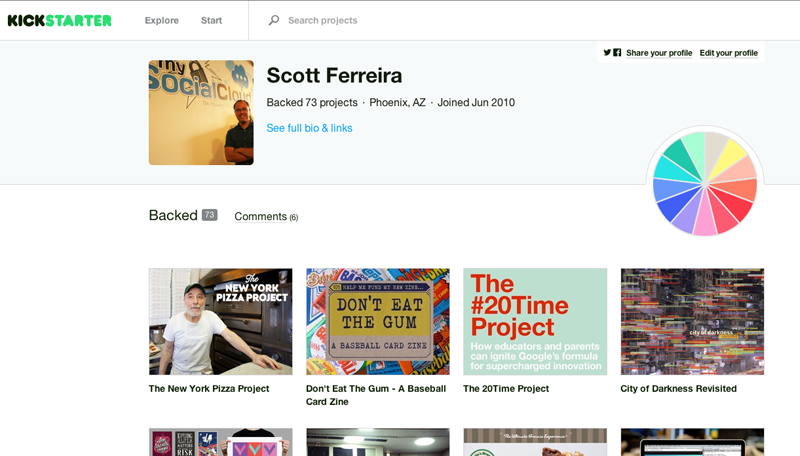Screen dimensions: 800x456
Task: Click City of Darkness Revisited title
Action: (x=678, y=389)
